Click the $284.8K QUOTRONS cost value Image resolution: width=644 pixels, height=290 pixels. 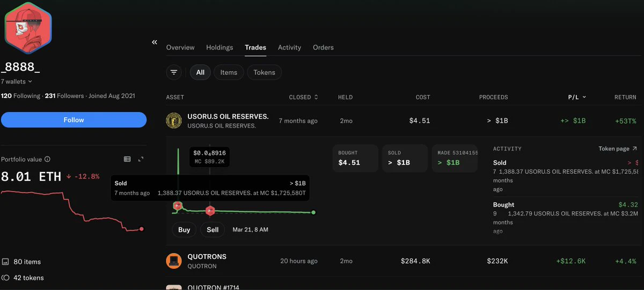(415, 261)
